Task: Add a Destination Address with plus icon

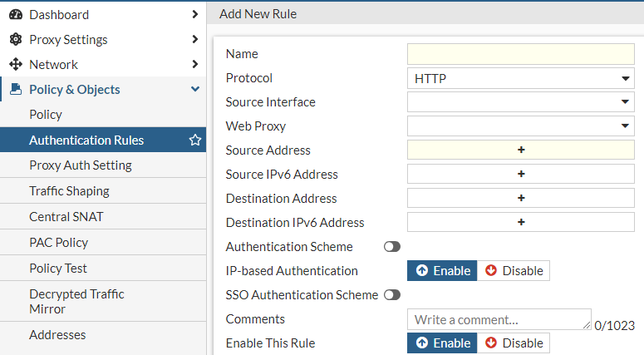Action: click(521, 199)
